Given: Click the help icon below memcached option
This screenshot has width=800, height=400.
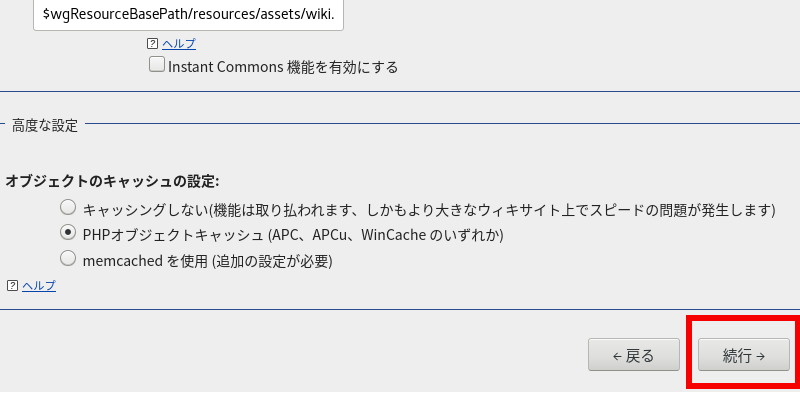Looking at the screenshot, I should point(12,286).
